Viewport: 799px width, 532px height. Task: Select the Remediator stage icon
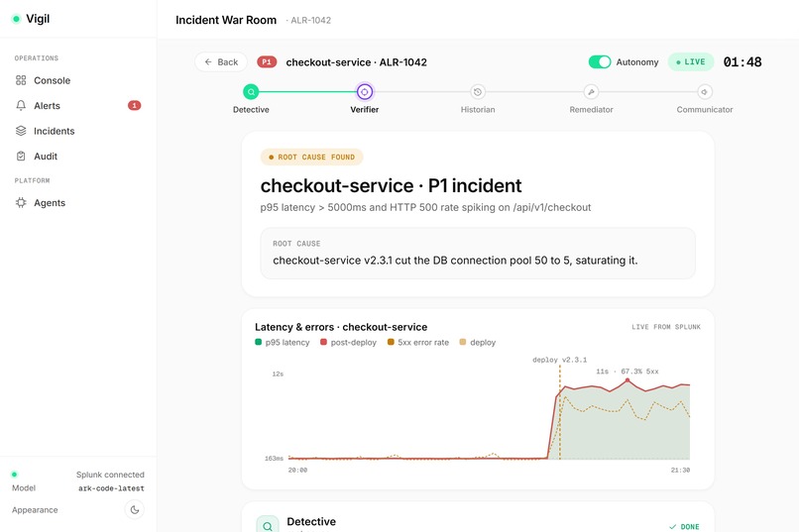[591, 92]
